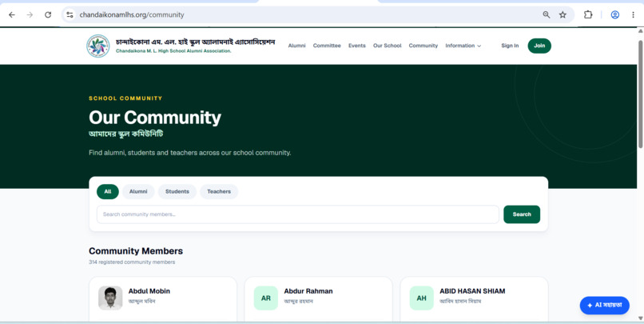The width and height of the screenshot is (644, 324).
Task: Open the Community navigation link
Action: 423,46
